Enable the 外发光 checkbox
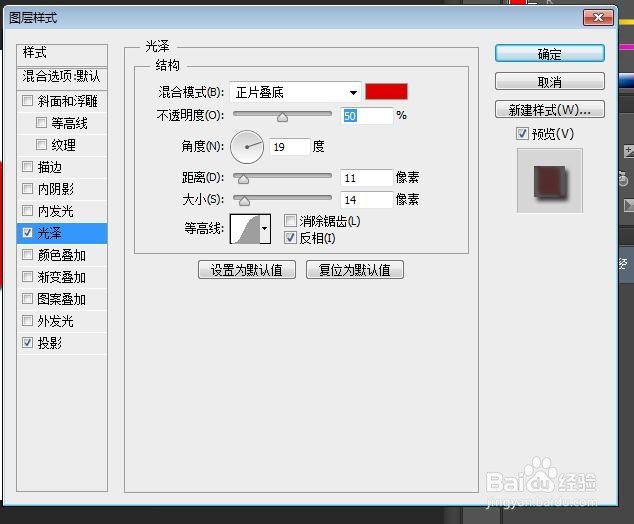The width and height of the screenshot is (634, 524). (27, 321)
